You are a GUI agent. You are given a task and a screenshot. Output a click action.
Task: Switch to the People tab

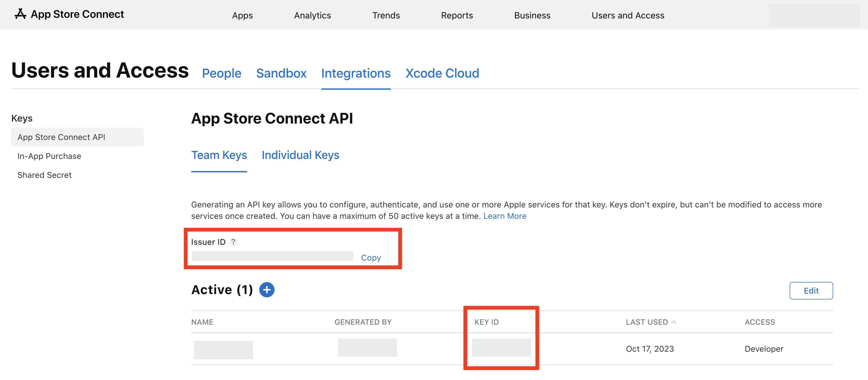click(221, 73)
